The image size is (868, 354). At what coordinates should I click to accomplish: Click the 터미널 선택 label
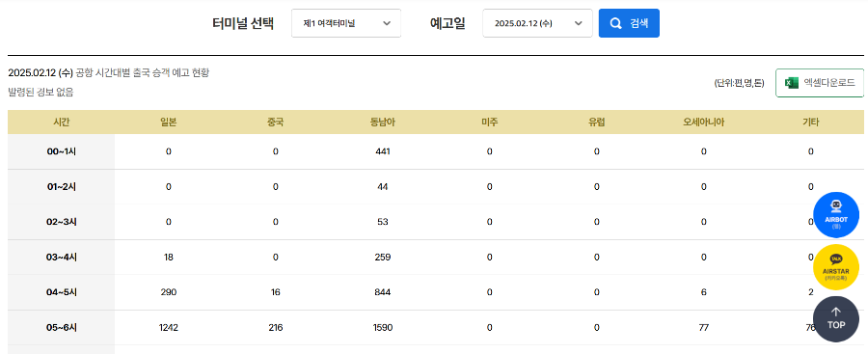(243, 23)
